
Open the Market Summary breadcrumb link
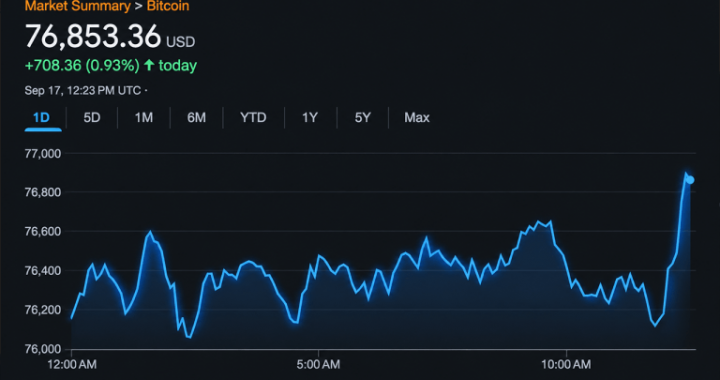pos(78,6)
